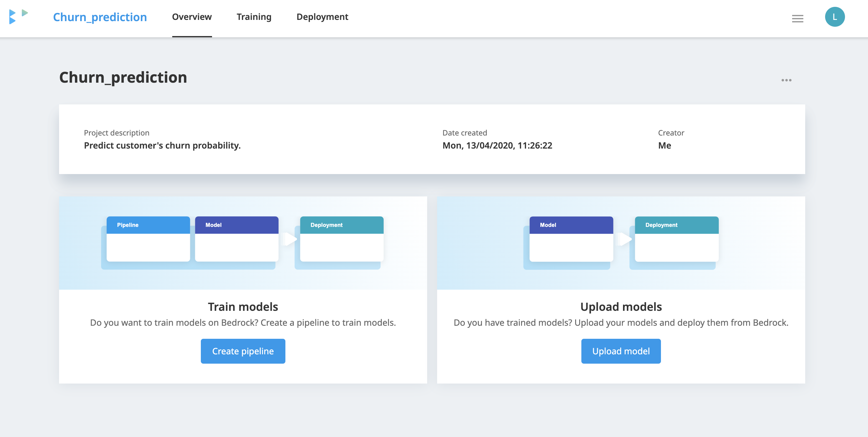
Task: Click the Model card in Train models illustration
Action: (237, 239)
